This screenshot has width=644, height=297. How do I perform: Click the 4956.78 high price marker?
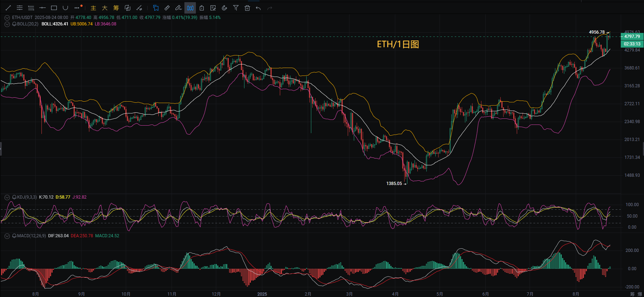click(597, 32)
